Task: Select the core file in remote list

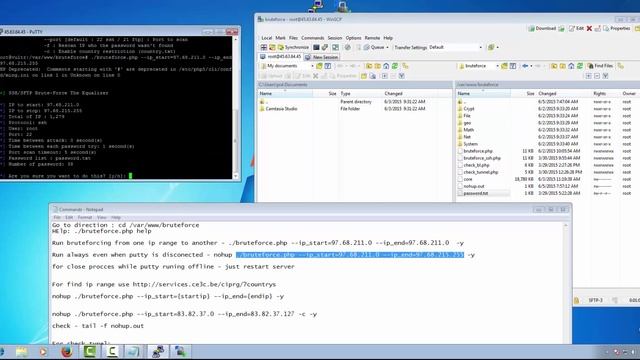Action: [x=468, y=179]
